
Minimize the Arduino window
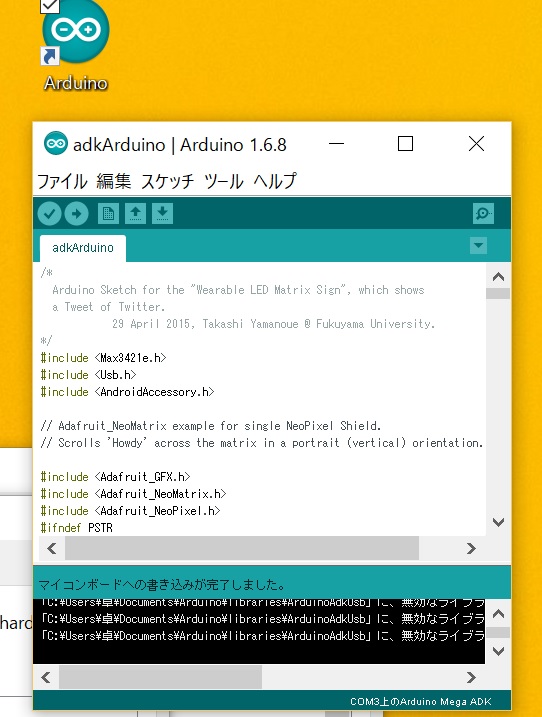[336, 144]
